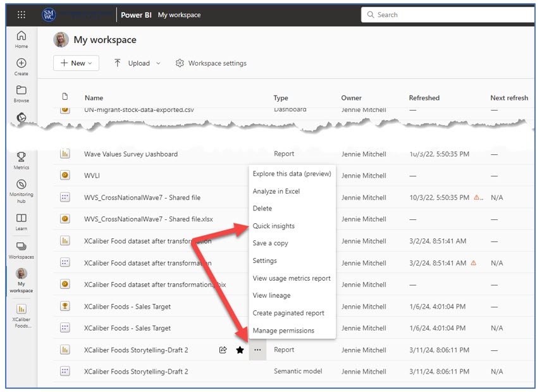Click the SMWC organization logo

[49, 15]
